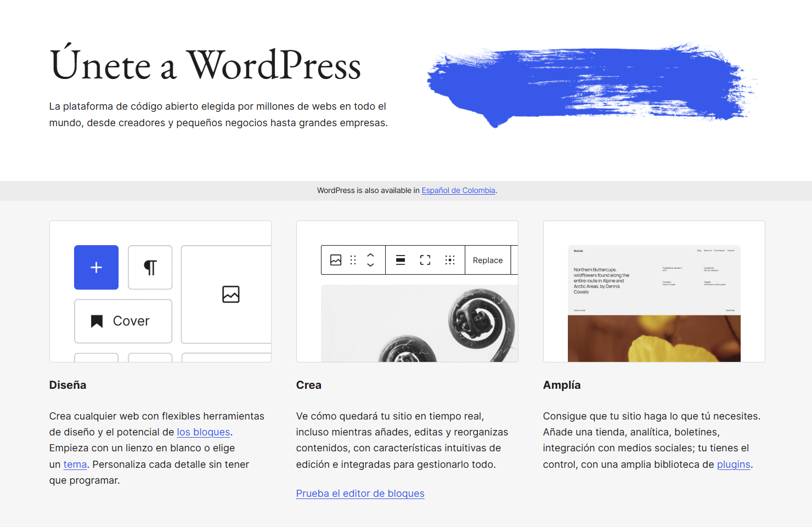Viewport: 812px width, 527px height.
Task: Click the 'Crea' heading
Action: point(309,385)
